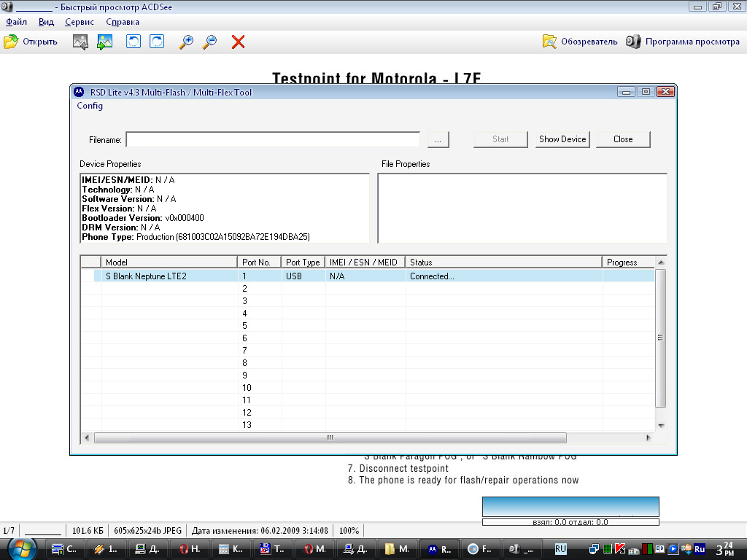Click the 605x625x24b JPEG status entry

(x=147, y=531)
